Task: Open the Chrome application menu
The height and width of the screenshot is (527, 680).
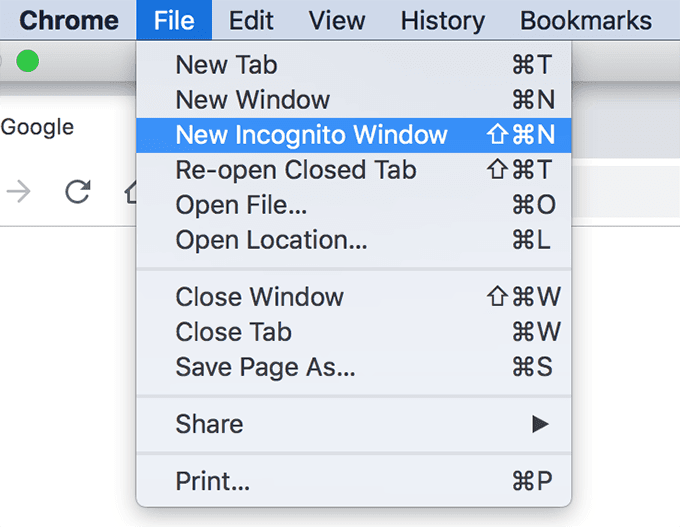Action: pos(69,20)
